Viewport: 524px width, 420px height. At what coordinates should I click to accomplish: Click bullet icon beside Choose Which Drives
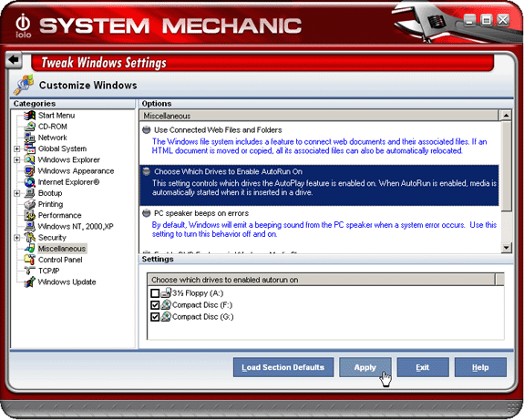[147, 171]
